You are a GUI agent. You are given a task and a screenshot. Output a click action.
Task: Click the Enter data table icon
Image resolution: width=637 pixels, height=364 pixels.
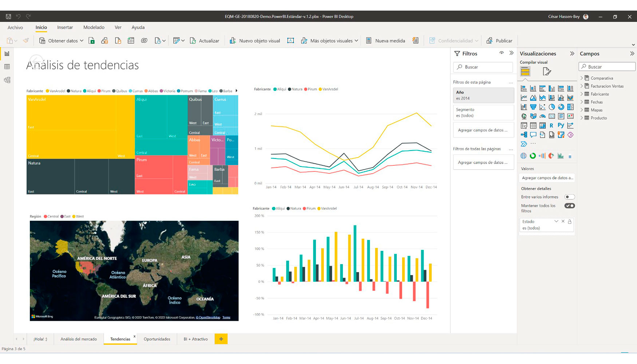(x=131, y=41)
